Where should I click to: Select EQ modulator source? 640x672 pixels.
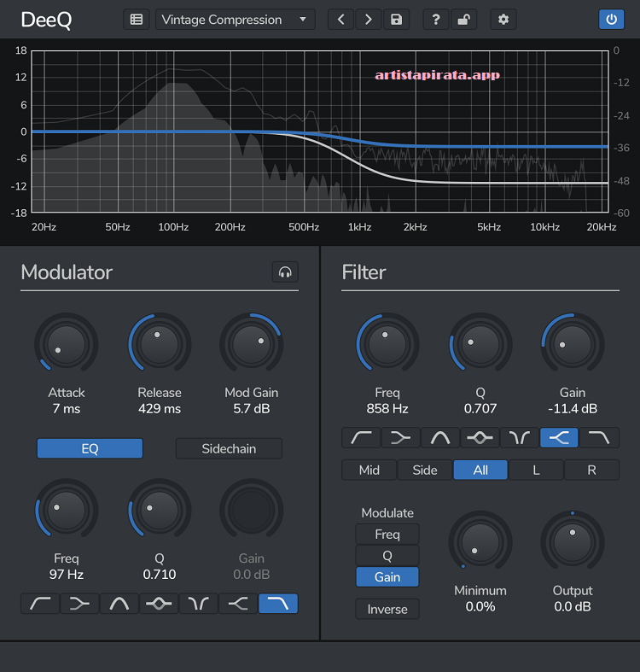click(x=90, y=448)
